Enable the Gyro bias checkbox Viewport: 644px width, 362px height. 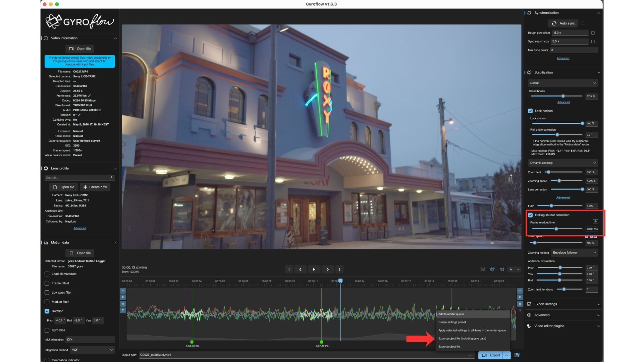[47, 330]
